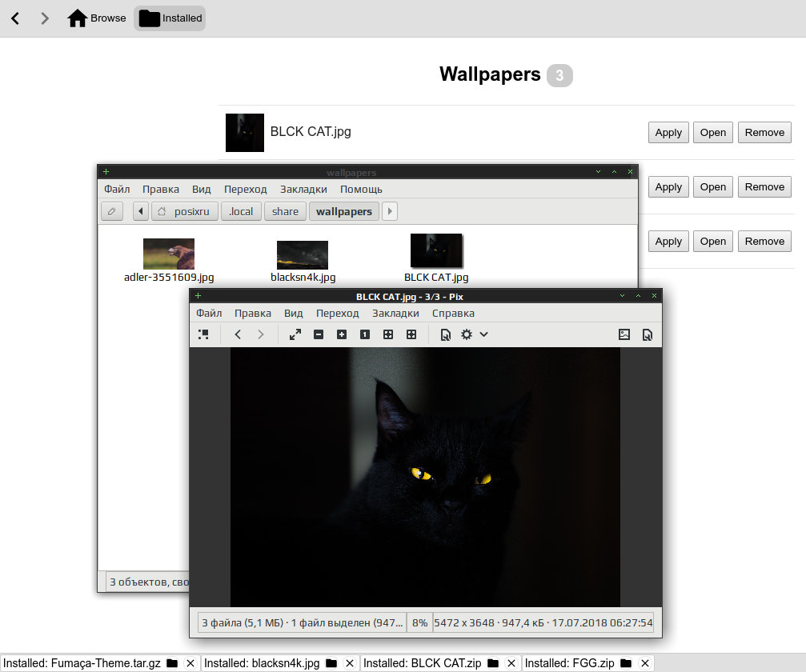This screenshot has width=806, height=672.
Task: Click the rightmost document icon in Pix toolbar
Action: pyautogui.click(x=648, y=335)
